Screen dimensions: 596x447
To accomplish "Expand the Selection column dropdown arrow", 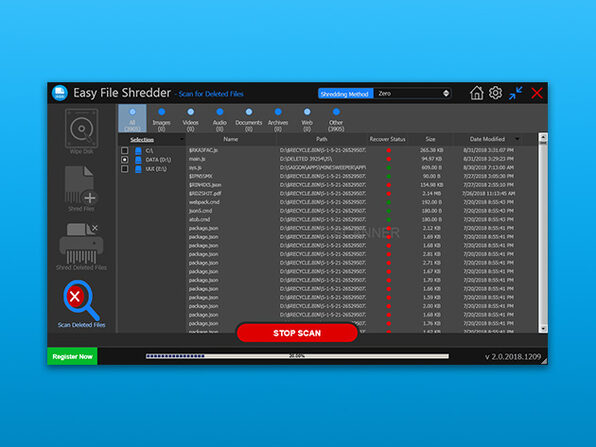I will pos(181,139).
